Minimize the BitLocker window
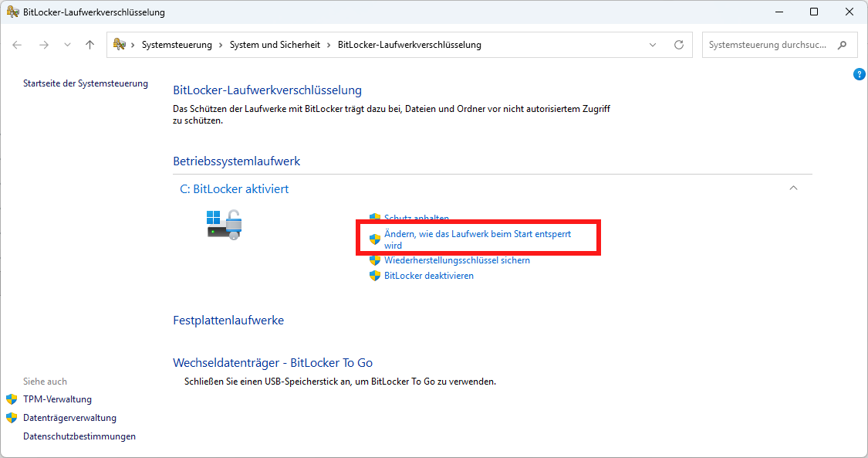868x458 pixels. pyautogui.click(x=779, y=12)
